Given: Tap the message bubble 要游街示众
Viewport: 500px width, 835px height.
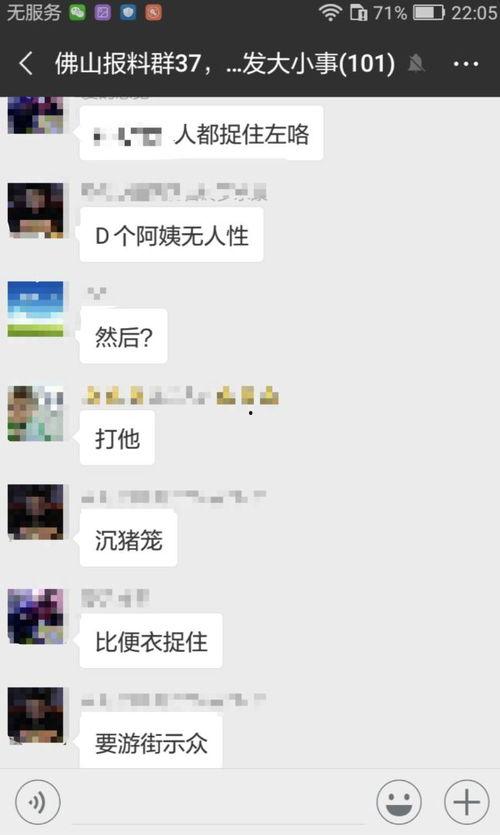Looking at the screenshot, I should 151,742.
